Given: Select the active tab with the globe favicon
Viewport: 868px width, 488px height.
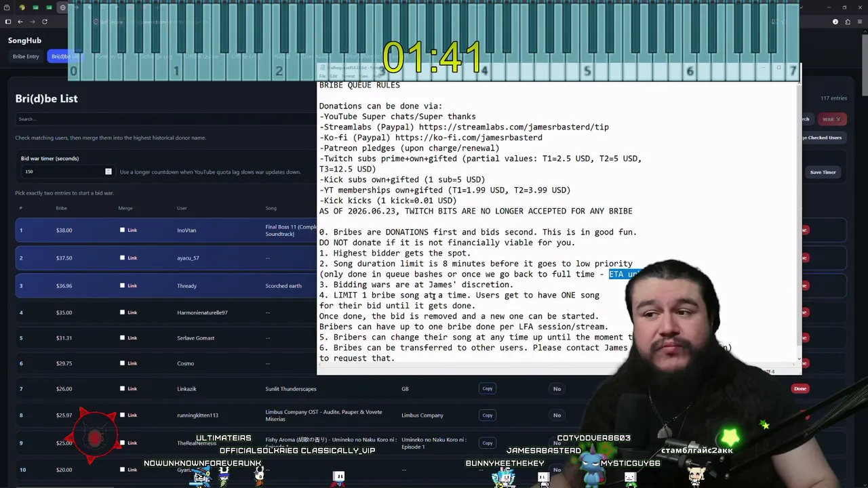Looking at the screenshot, I should click(63, 7).
